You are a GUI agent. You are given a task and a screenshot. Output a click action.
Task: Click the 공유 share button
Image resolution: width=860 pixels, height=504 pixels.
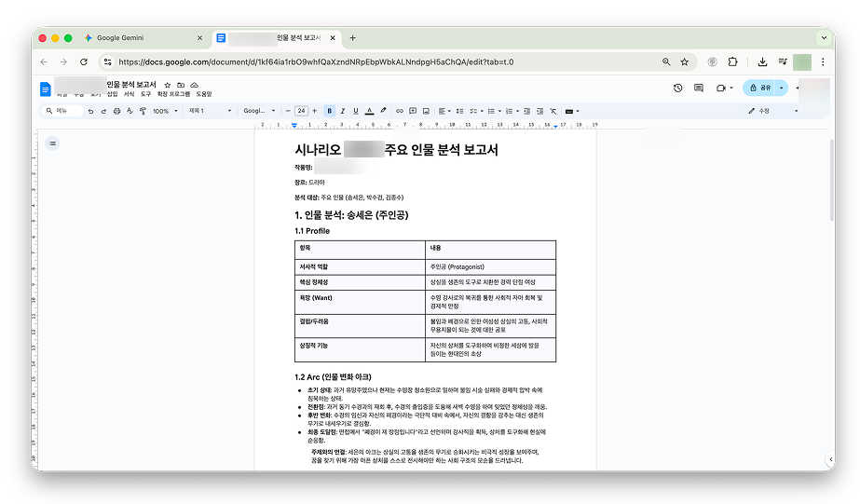point(759,88)
